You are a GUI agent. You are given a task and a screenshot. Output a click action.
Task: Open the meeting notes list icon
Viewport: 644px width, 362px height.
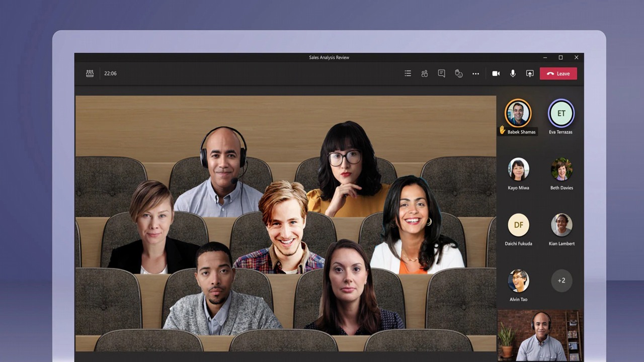[408, 73]
